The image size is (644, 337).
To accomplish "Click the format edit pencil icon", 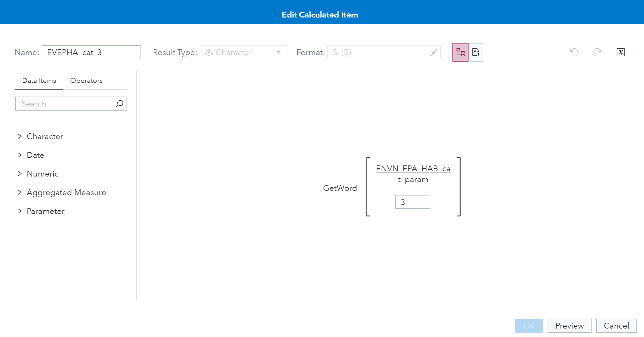I will (434, 53).
